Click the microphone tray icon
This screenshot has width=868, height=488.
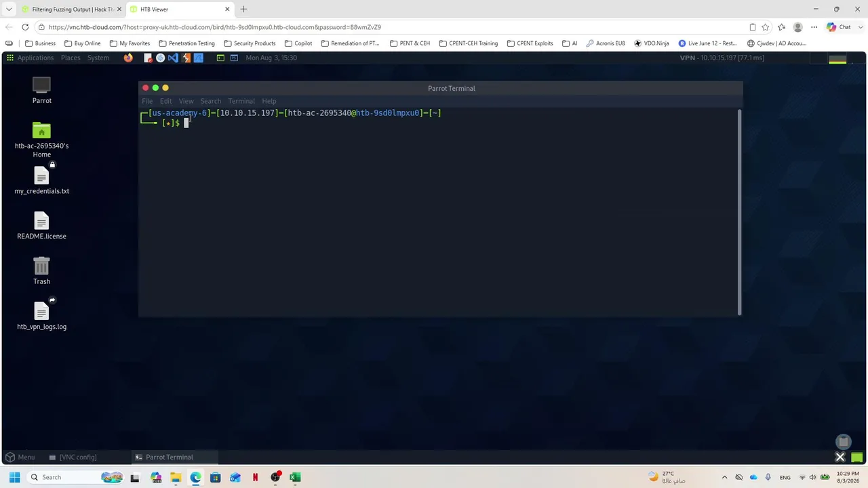pos(768,477)
